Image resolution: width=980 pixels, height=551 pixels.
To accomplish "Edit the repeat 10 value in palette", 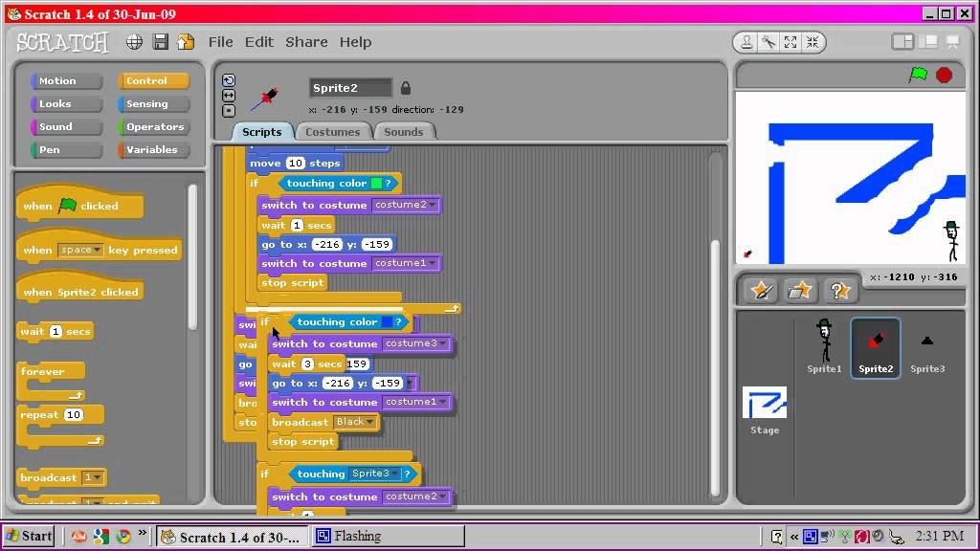I will coord(74,415).
